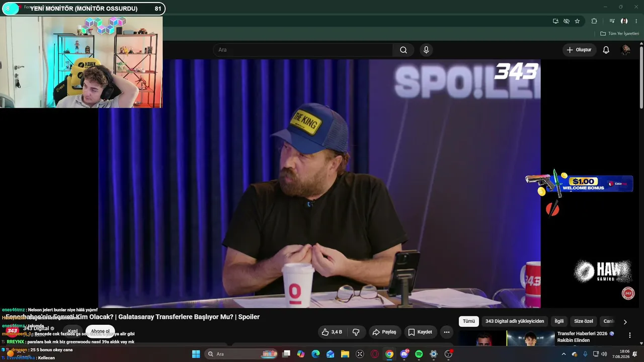Open the network icon in system tray
Viewport: 644px width, 362px height.
click(x=596, y=354)
